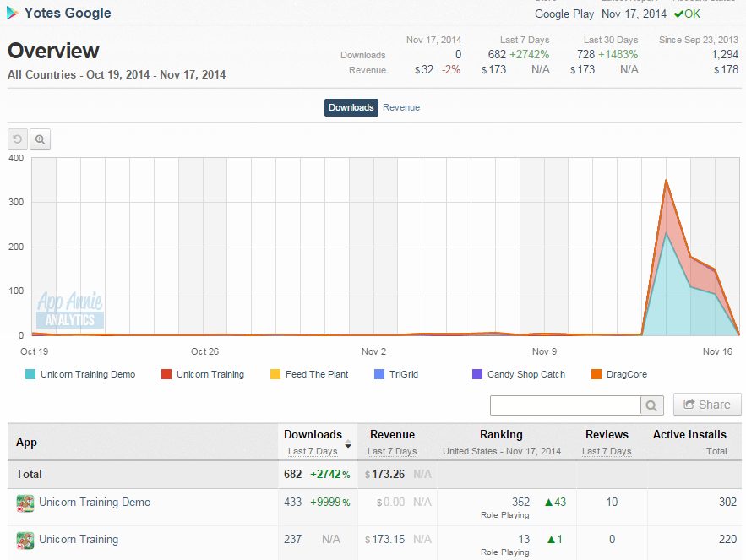
Task: Toggle Unicorn Training Demo legend swatch
Action: (x=30, y=374)
